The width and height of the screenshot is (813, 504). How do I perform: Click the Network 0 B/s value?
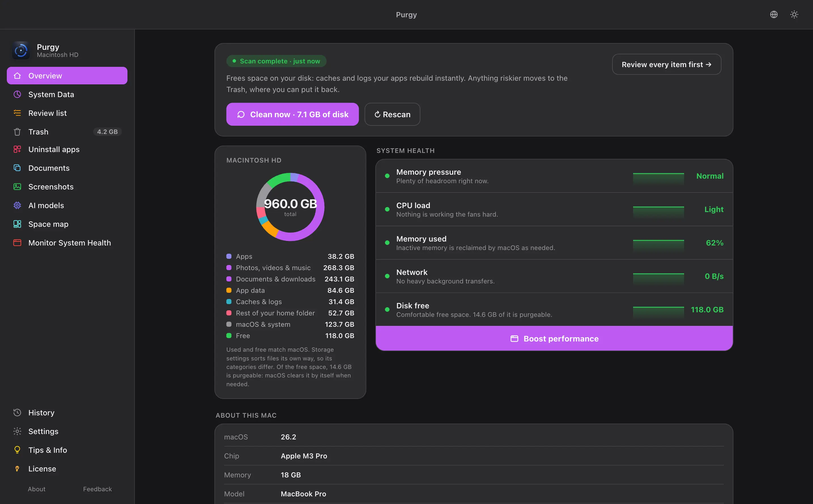pyautogui.click(x=714, y=276)
